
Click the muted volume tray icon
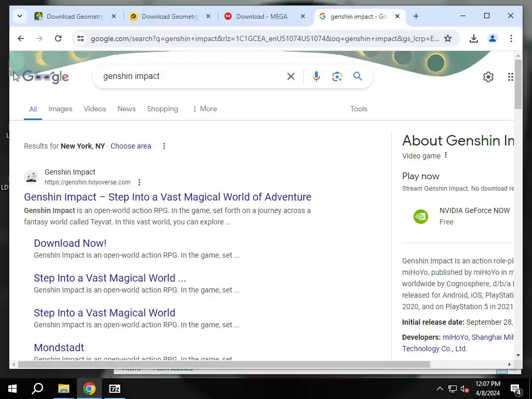(464, 389)
